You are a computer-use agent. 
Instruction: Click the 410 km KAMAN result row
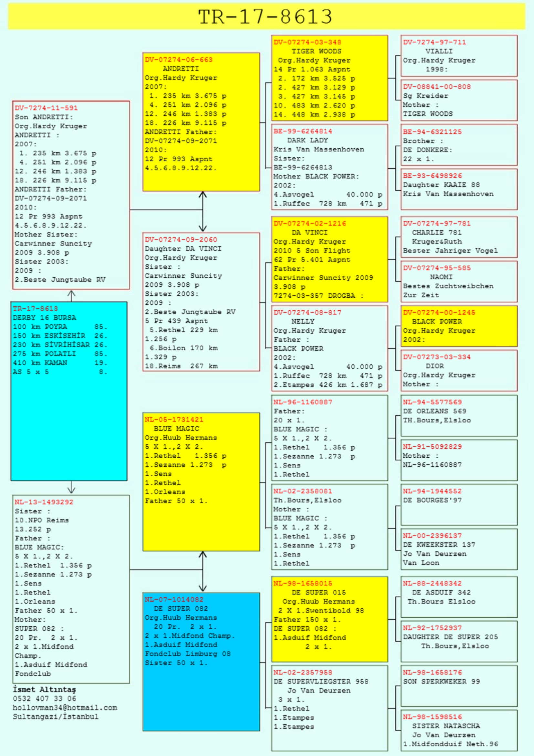click(x=60, y=363)
